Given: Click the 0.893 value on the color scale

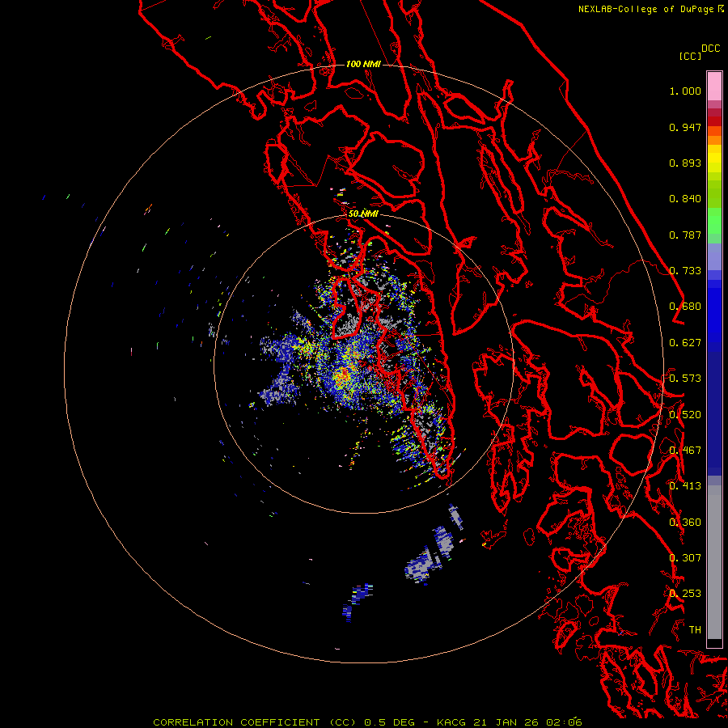Looking at the screenshot, I should coord(685,163).
